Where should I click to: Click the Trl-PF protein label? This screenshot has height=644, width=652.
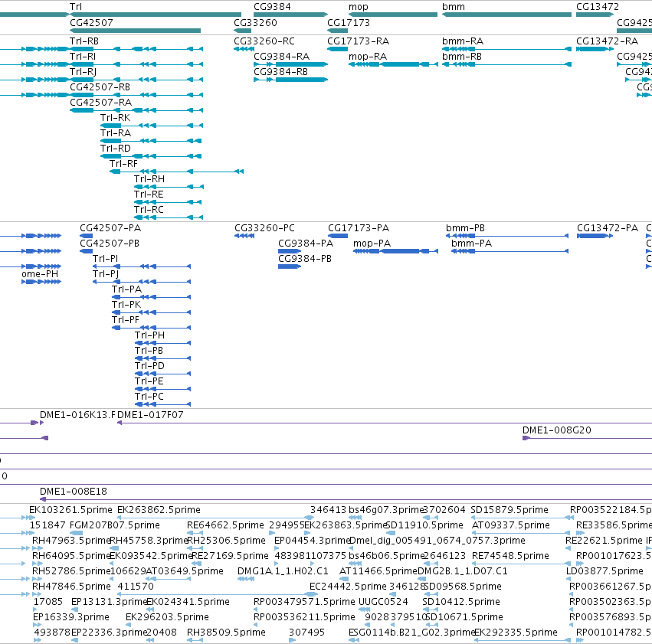(125, 320)
